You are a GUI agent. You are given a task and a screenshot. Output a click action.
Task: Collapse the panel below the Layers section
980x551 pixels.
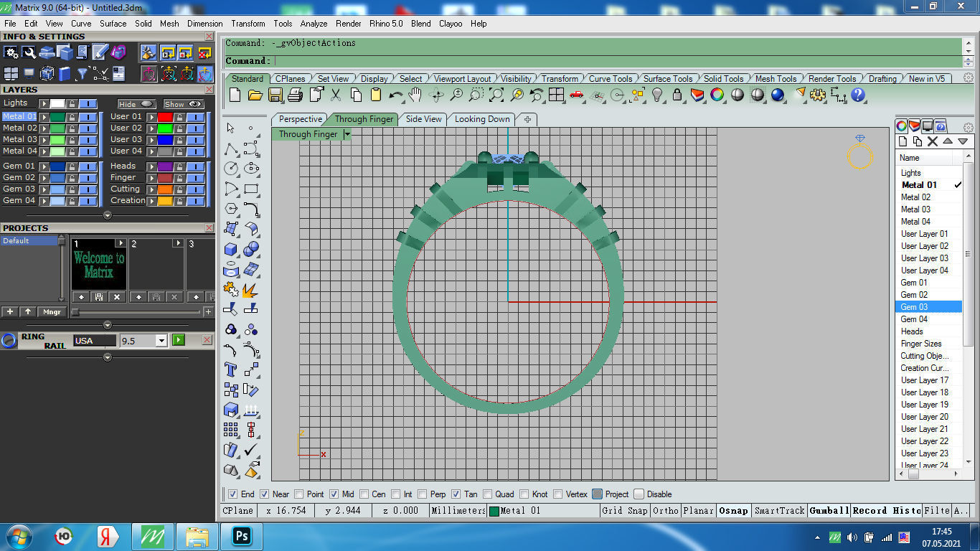108,215
